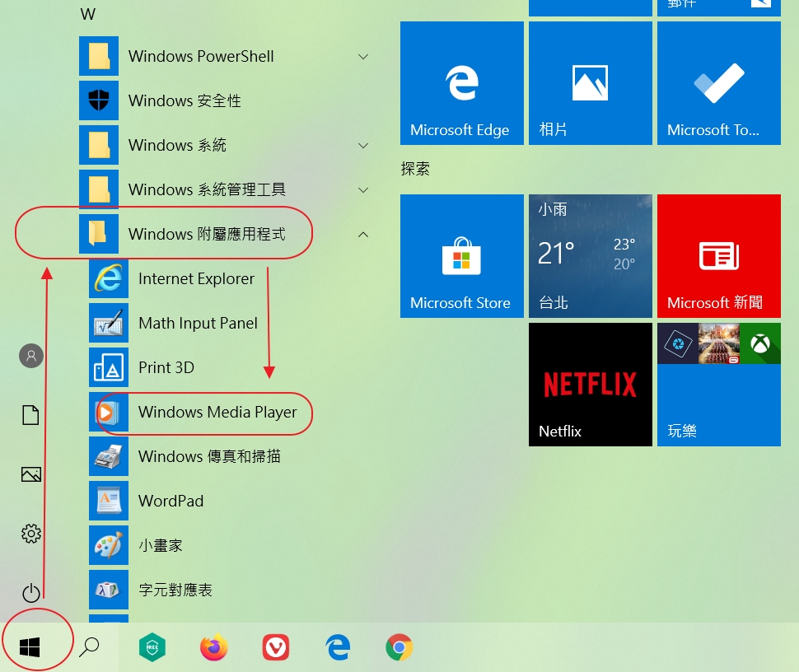Launch WordPad
Image resolution: width=799 pixels, height=672 pixels.
171,501
